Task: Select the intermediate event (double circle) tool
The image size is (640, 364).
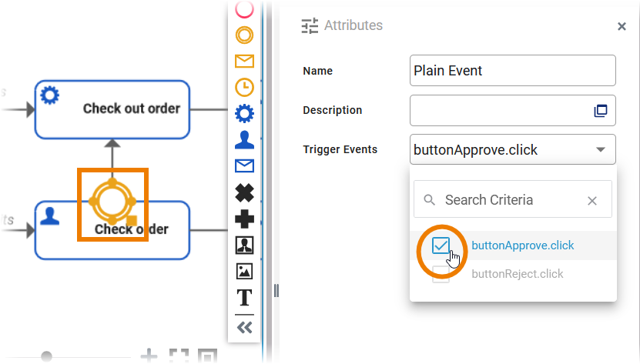Action: pos(244,35)
